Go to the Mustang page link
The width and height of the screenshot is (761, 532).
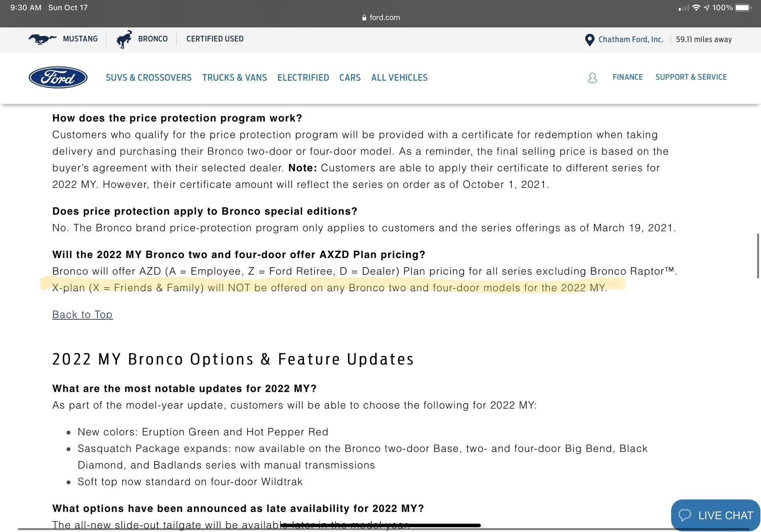coord(80,39)
